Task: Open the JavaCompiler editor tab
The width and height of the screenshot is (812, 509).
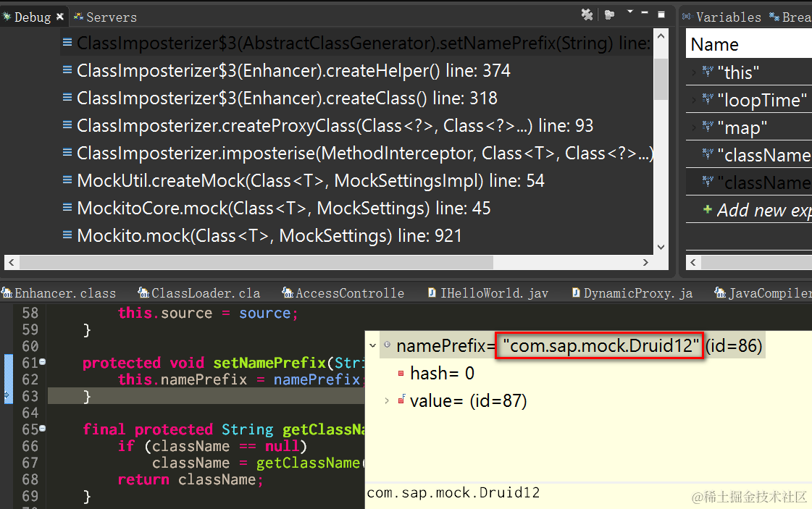Action: click(x=763, y=293)
